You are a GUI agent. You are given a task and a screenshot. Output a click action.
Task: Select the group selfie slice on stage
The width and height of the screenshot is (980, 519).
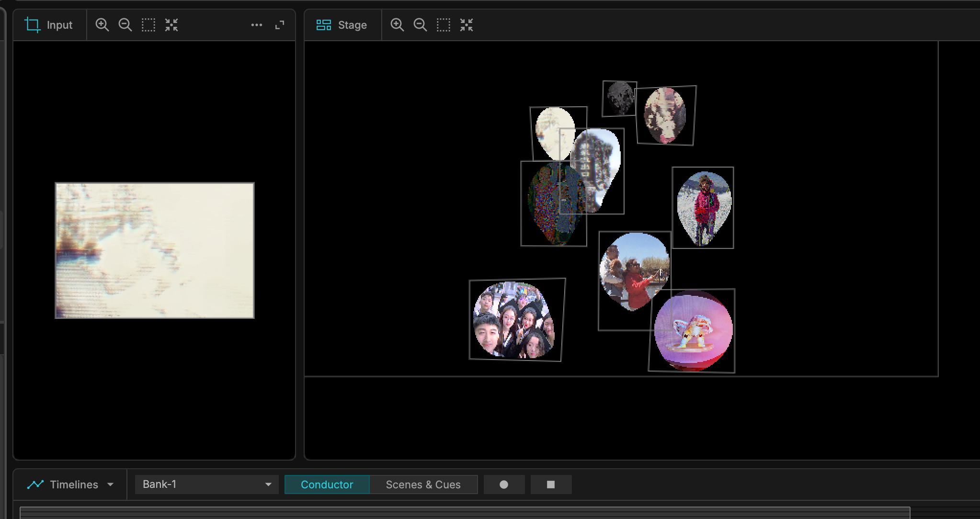pos(513,320)
